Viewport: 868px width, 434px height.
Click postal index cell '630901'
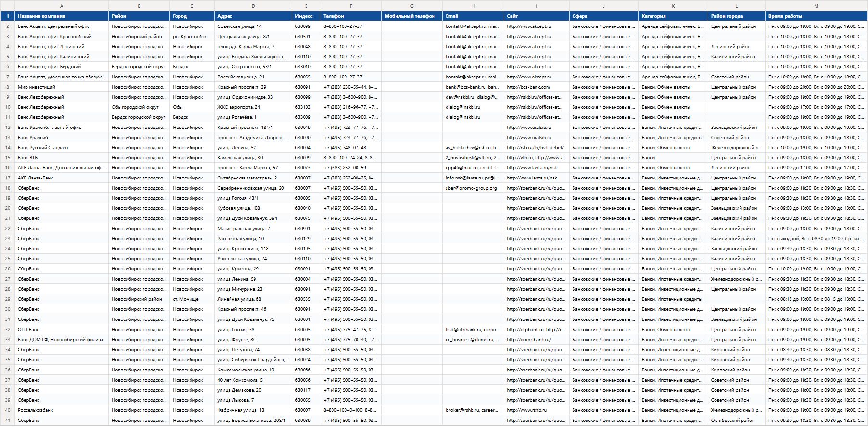tap(306, 229)
